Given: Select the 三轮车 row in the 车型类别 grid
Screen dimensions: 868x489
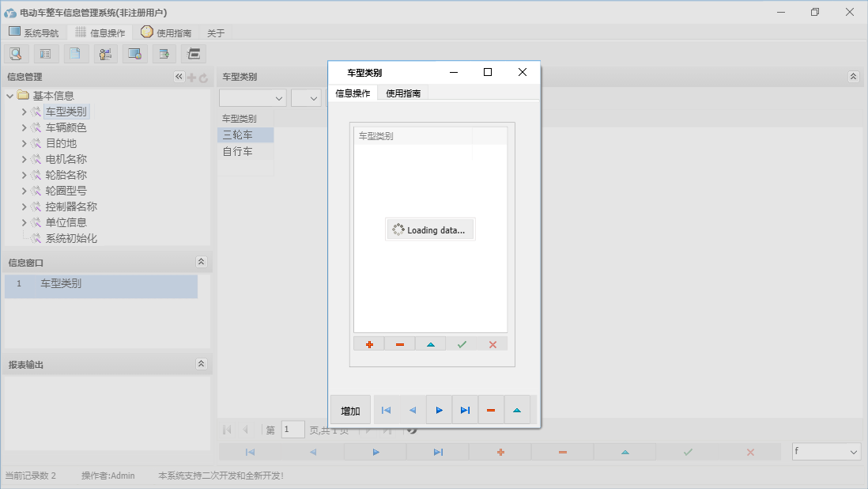Looking at the screenshot, I should tap(245, 135).
